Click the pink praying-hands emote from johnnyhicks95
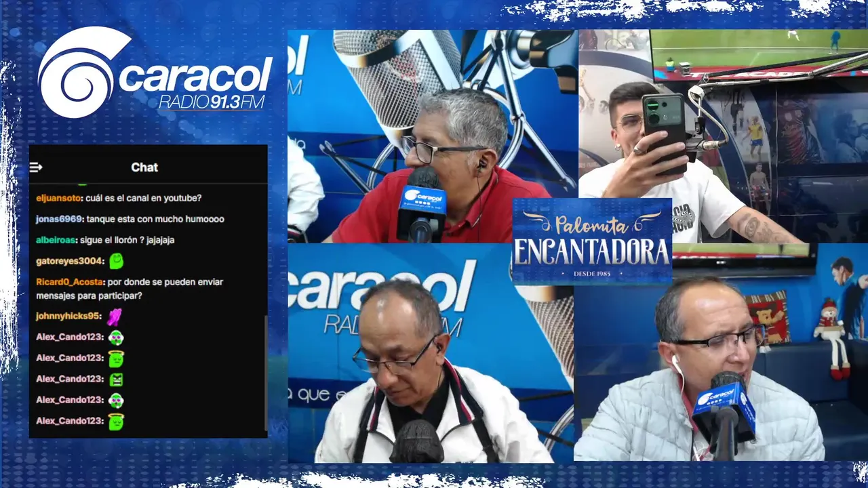Screen dimensions: 868x488 pyautogui.click(x=114, y=316)
